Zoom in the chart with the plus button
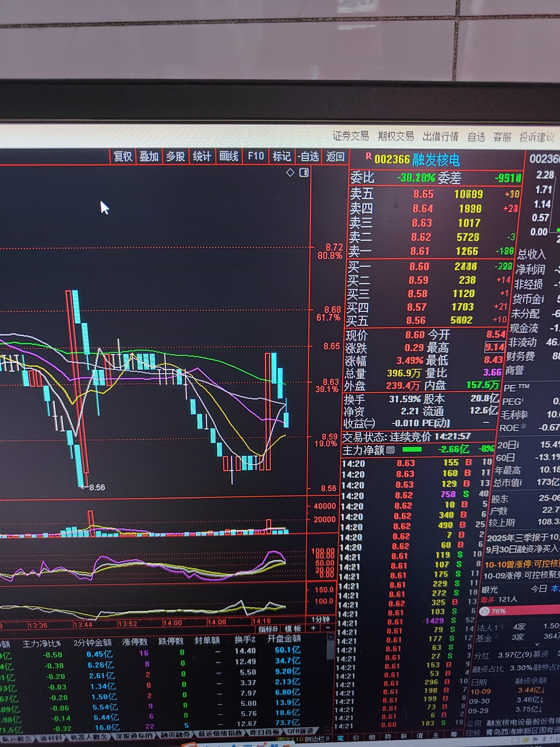The height and width of the screenshot is (747, 560). pyautogui.click(x=313, y=628)
